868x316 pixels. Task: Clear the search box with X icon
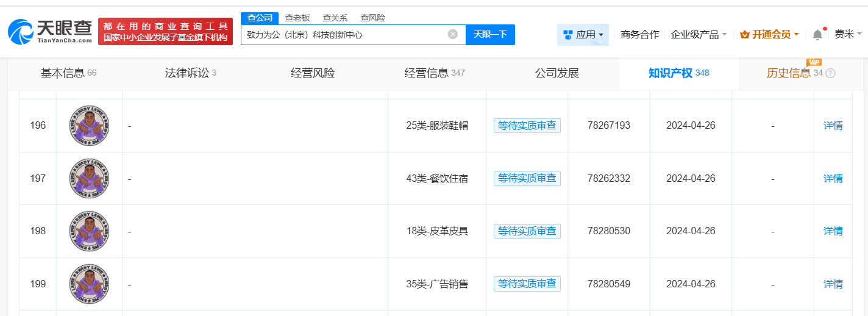pos(452,34)
